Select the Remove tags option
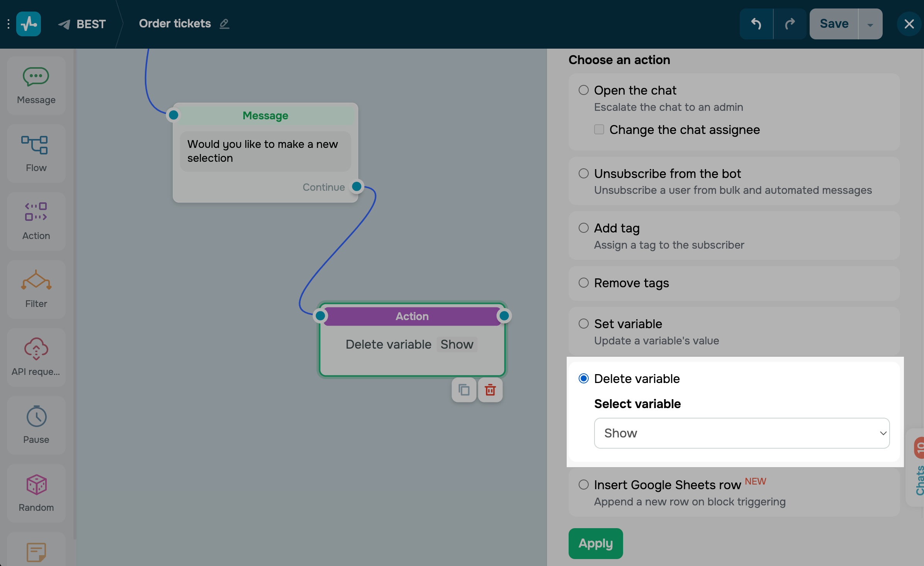This screenshot has height=566, width=924. tap(584, 283)
